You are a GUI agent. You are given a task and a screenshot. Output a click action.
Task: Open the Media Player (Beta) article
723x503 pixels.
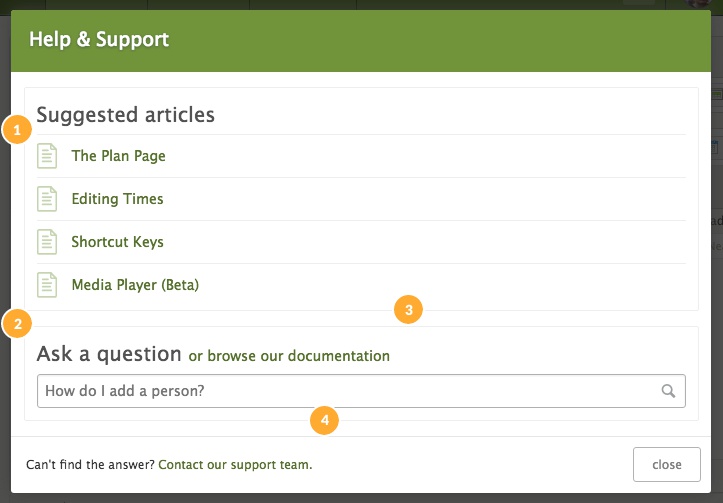tap(135, 284)
